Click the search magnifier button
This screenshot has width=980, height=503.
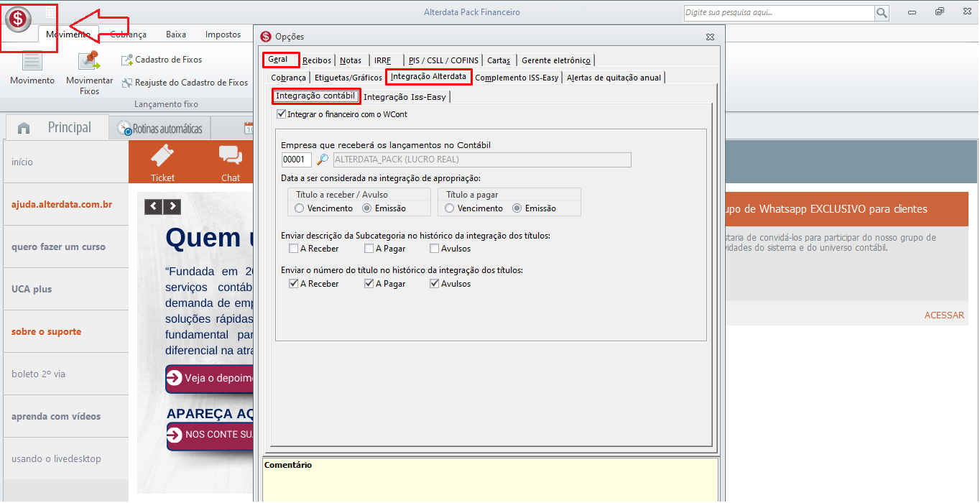(x=882, y=13)
